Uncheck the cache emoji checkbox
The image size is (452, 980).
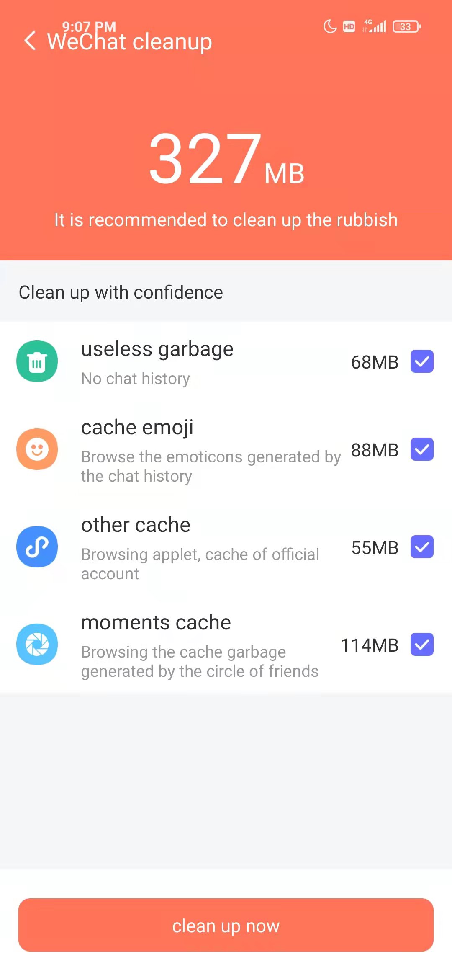tap(422, 449)
